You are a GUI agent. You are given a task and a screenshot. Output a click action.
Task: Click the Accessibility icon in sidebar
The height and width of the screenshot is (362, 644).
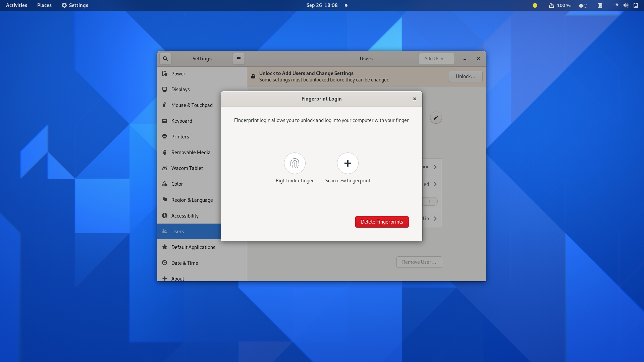(165, 216)
